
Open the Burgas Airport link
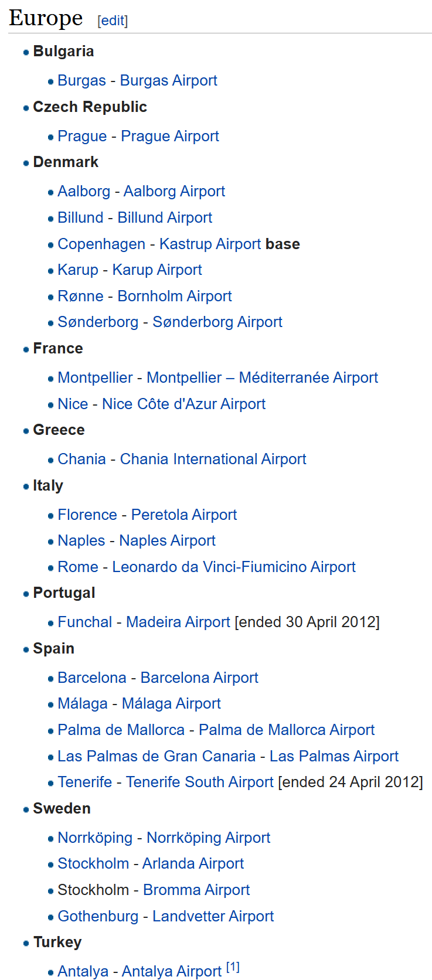point(168,80)
